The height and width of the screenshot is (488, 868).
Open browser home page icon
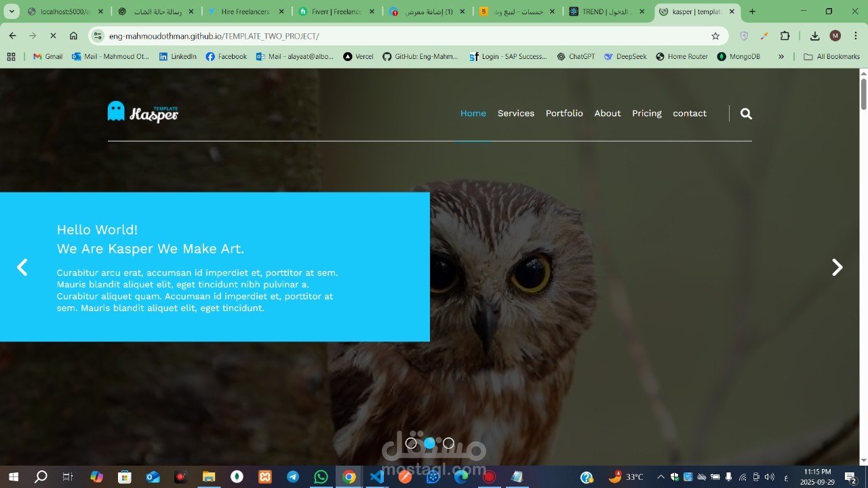[x=73, y=36]
